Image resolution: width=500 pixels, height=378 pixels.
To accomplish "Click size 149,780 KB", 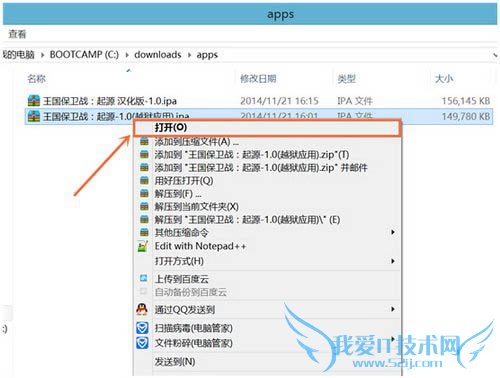I will 466,116.
